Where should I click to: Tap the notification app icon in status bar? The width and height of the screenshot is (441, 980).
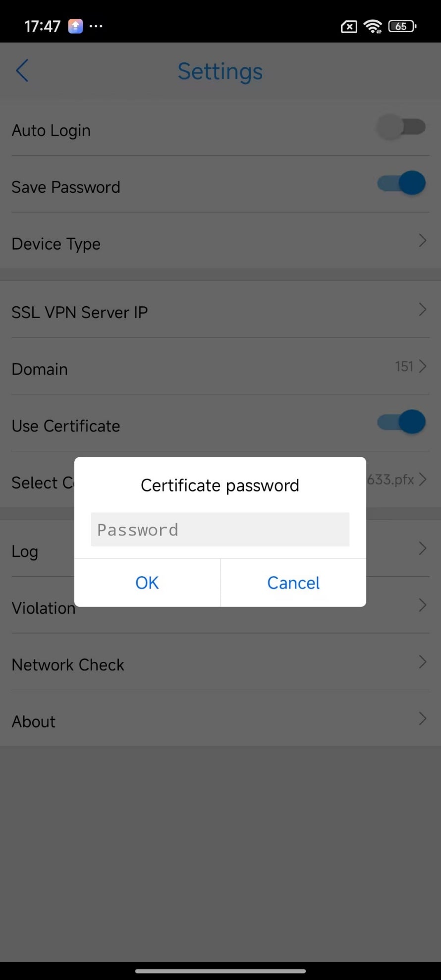click(x=75, y=26)
